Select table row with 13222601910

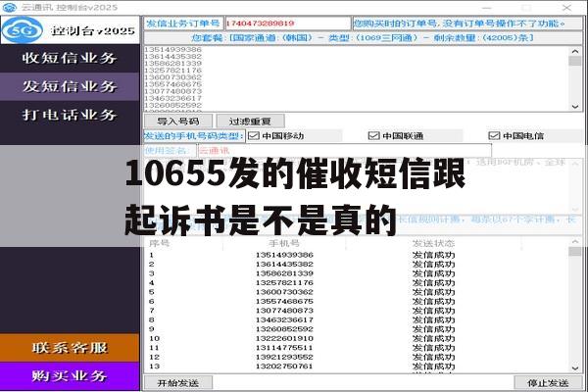[357, 338]
